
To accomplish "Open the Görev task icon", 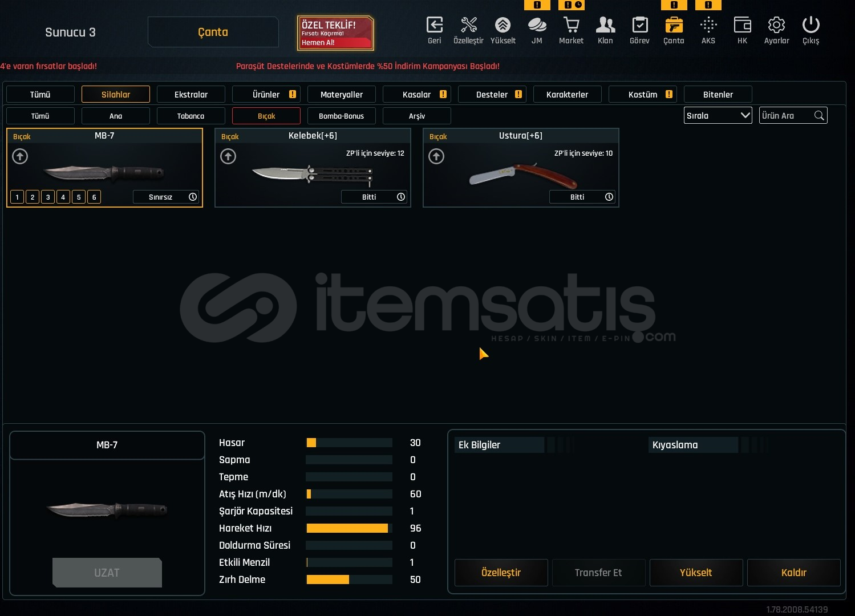I will tap(639, 25).
